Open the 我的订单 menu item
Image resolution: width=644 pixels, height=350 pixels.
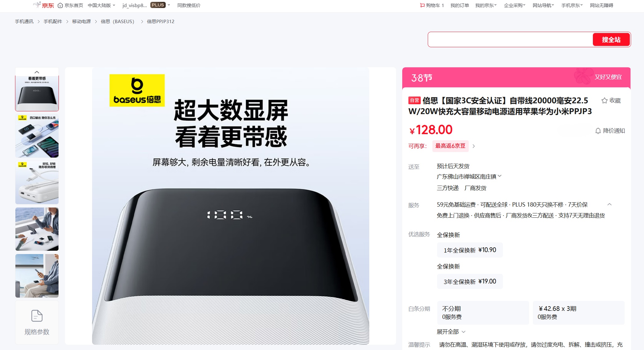460,5
